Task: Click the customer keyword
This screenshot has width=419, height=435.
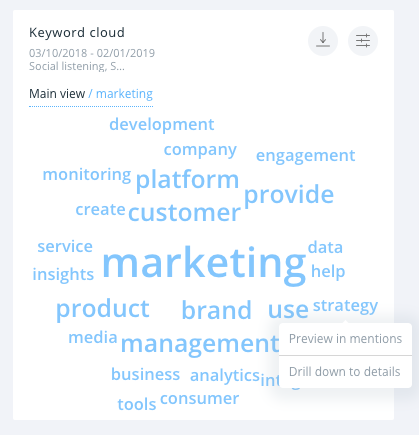Action: coord(184,213)
